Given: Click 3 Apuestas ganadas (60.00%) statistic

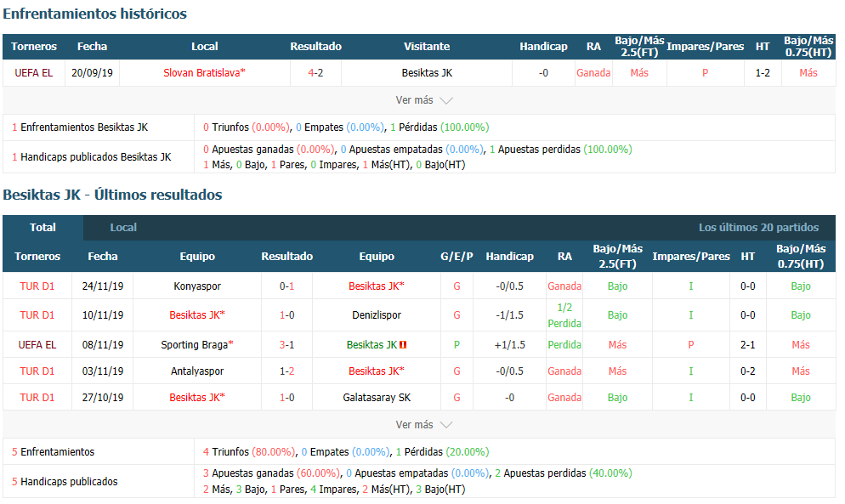Looking at the screenshot, I should (x=272, y=473).
